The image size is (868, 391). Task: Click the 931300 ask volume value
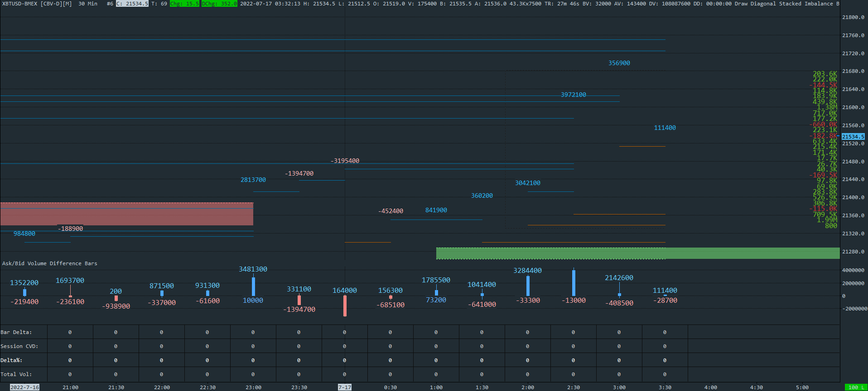tap(207, 286)
